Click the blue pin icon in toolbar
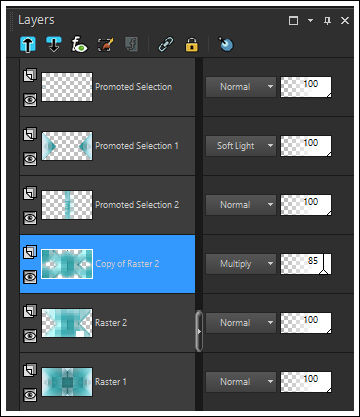The width and height of the screenshot is (360, 417). coord(226,45)
